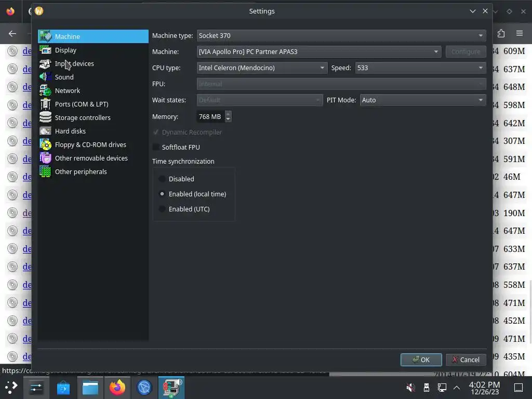Increase memory with the up spinner arrow
532x399 pixels.
(x=229, y=114)
